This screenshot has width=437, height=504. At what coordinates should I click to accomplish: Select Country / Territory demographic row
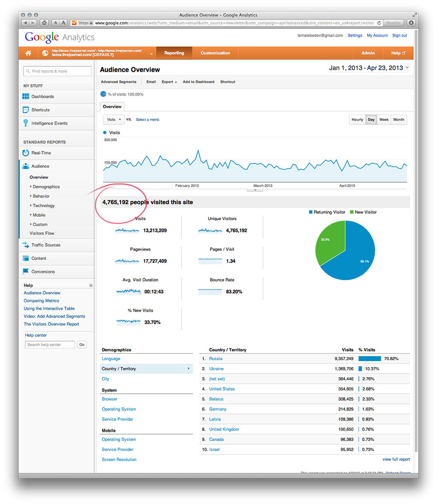pos(146,368)
